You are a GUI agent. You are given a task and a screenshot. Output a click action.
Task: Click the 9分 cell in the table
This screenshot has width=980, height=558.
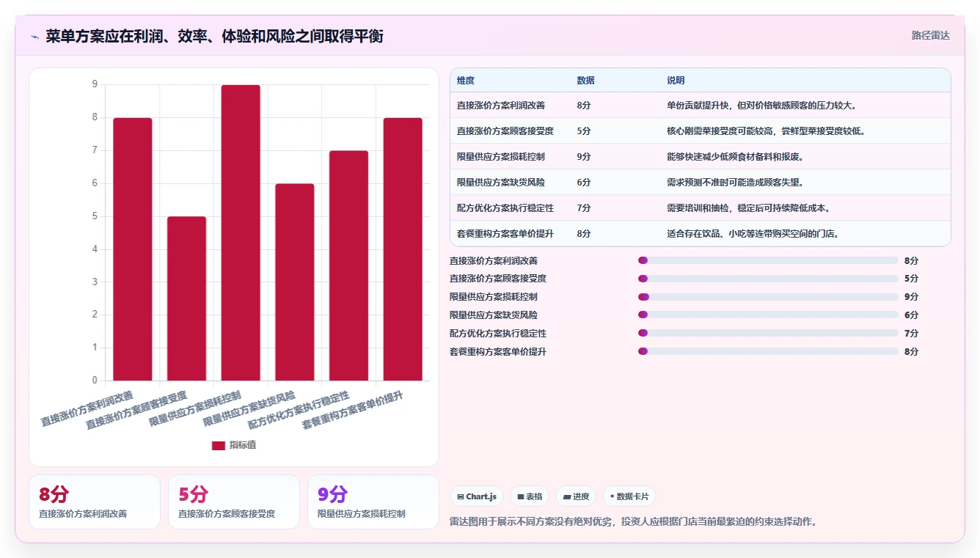[x=584, y=157]
